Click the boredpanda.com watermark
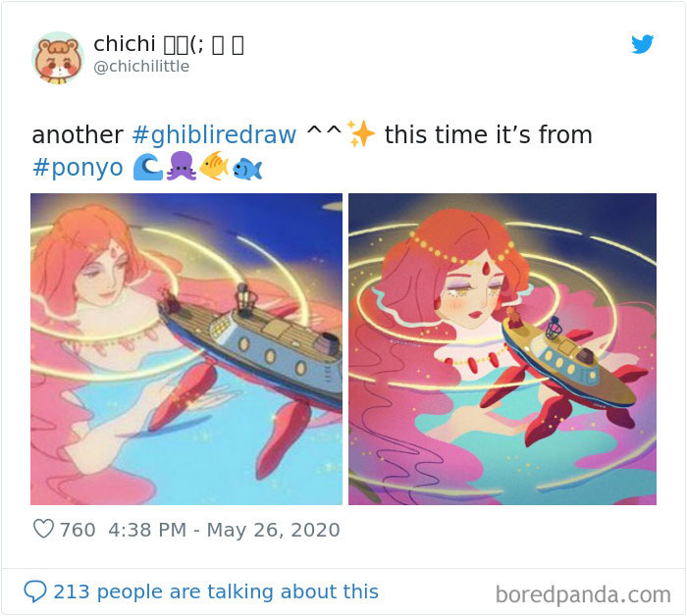The width and height of the screenshot is (687, 616). click(583, 594)
